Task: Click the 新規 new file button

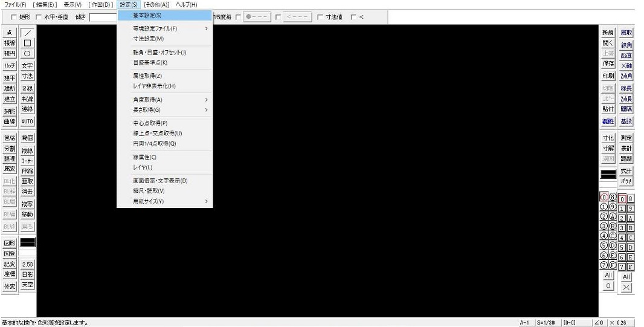Action: pos(608,33)
